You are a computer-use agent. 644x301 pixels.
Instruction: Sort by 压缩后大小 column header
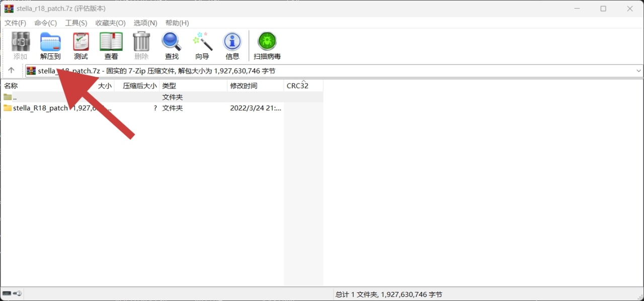[x=137, y=86]
